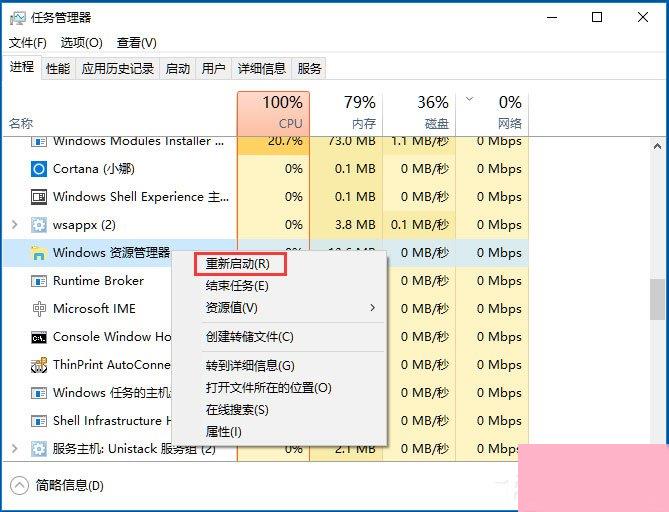Select the Windows 资源管理器 row name
The width and height of the screenshot is (669, 512).
(112, 253)
